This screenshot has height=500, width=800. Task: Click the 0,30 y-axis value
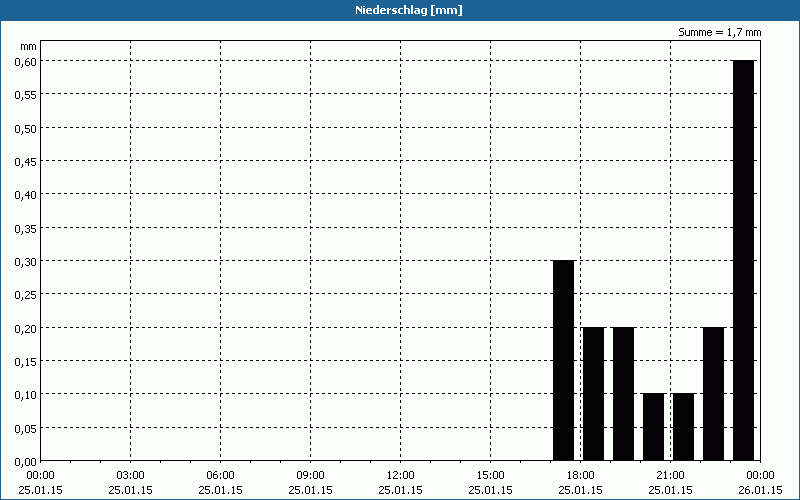[x=26, y=261]
